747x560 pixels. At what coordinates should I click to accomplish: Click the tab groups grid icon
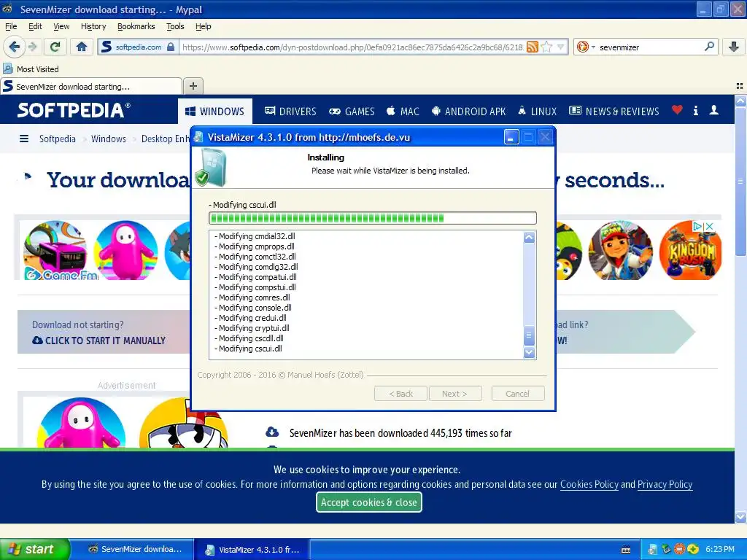point(740,86)
